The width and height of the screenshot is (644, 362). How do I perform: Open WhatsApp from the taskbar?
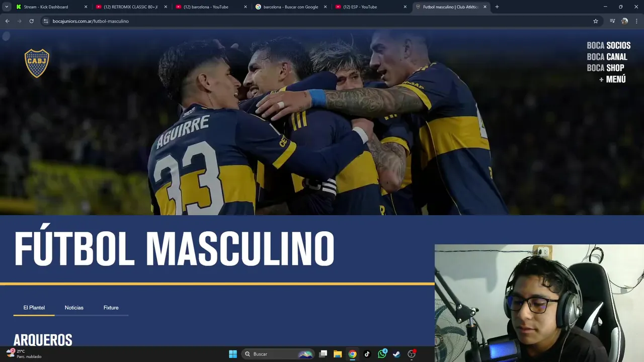click(x=382, y=354)
